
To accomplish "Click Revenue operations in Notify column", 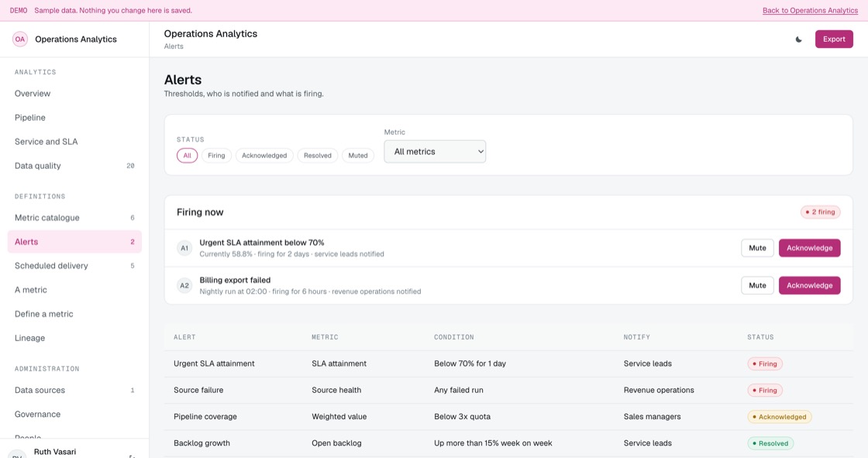I will 659,391.
